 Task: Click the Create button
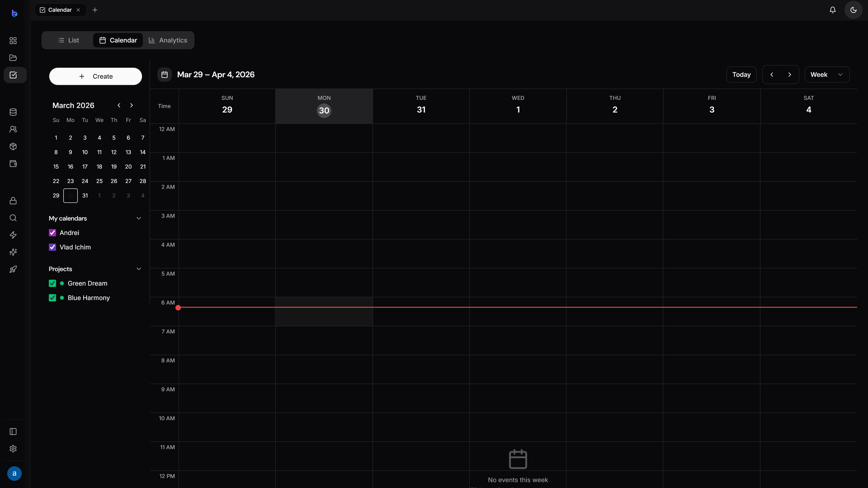coord(96,76)
